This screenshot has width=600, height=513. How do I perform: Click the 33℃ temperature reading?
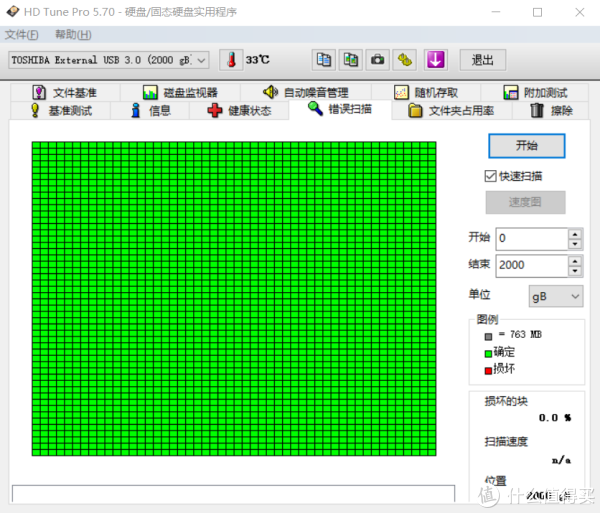[x=258, y=60]
